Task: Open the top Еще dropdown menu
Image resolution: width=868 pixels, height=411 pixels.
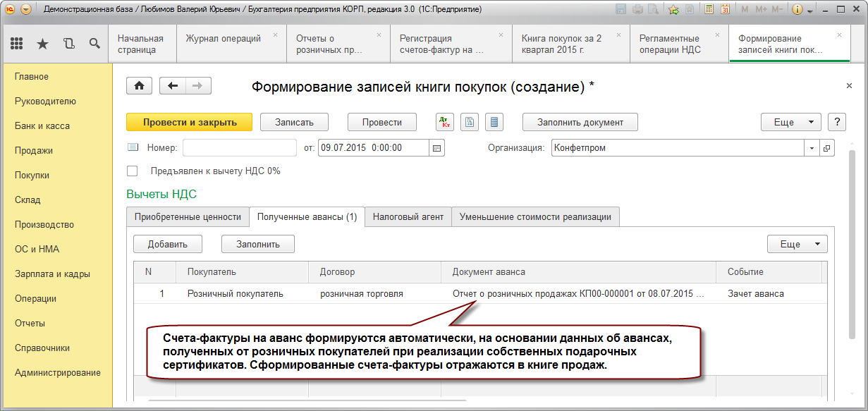Action: point(791,122)
